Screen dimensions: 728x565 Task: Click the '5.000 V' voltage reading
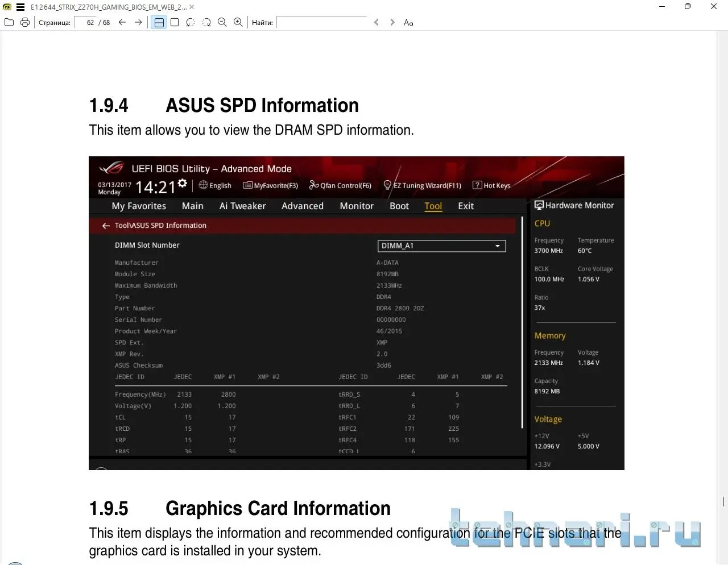(x=589, y=446)
